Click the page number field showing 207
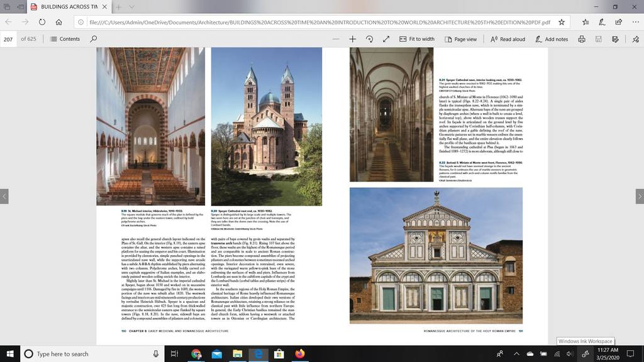This screenshot has width=644, height=362. [x=8, y=39]
